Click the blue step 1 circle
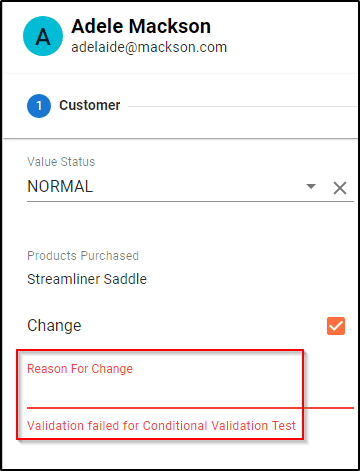 tap(39, 106)
